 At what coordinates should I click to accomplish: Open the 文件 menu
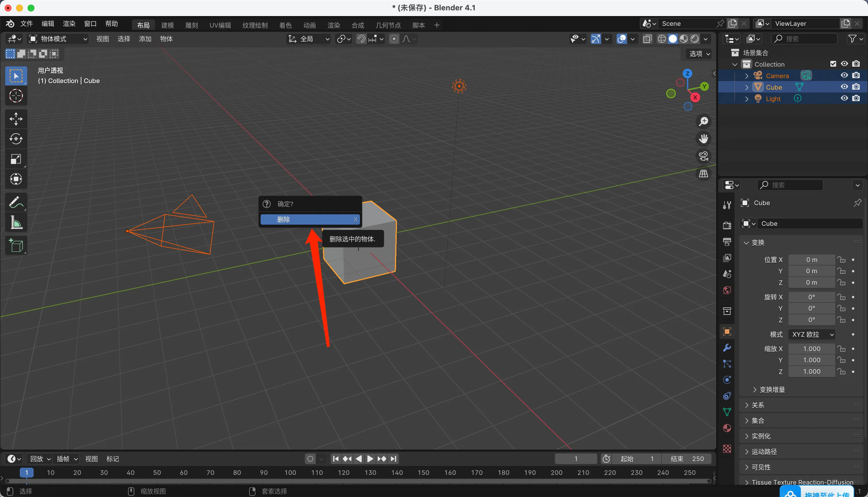(x=26, y=24)
